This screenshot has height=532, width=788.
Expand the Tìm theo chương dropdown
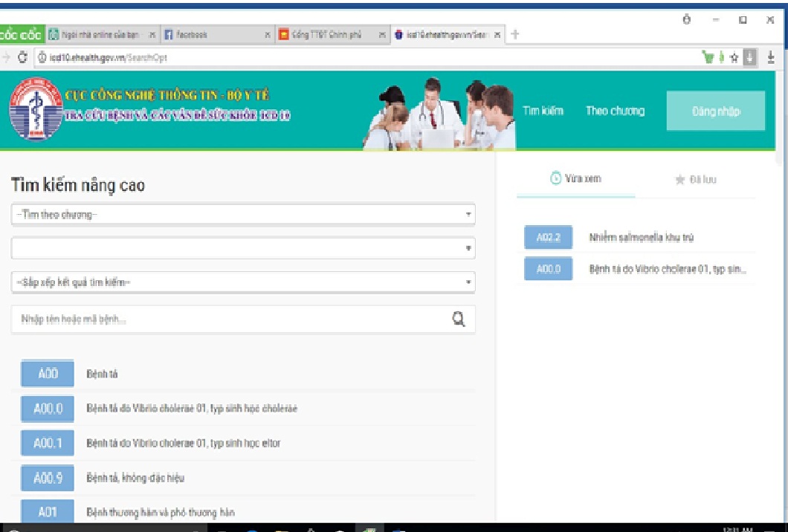pos(243,215)
